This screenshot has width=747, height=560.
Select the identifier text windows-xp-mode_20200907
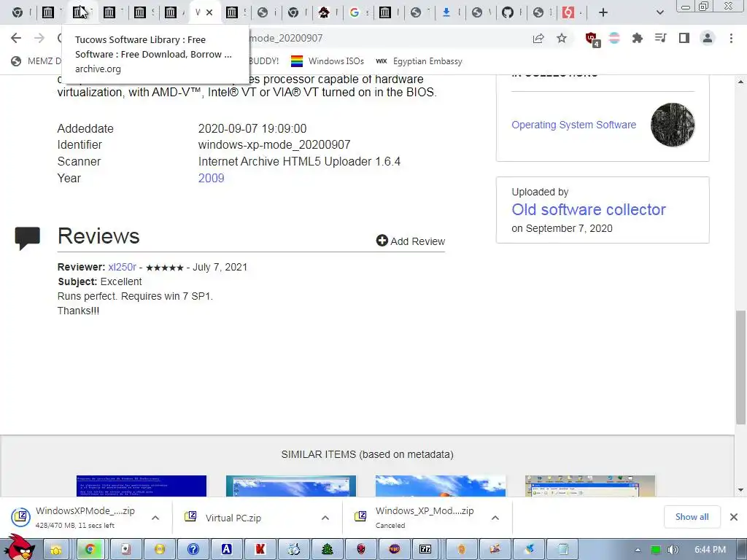[274, 145]
